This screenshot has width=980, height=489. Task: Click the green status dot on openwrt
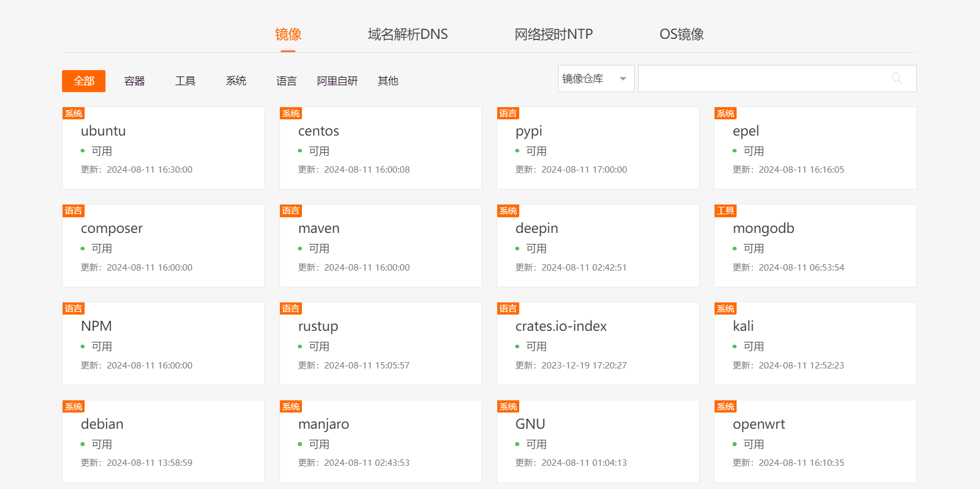[x=735, y=444]
